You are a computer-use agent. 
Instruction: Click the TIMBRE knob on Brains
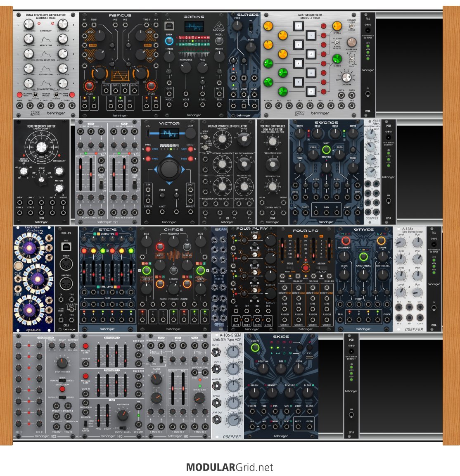(x=169, y=57)
